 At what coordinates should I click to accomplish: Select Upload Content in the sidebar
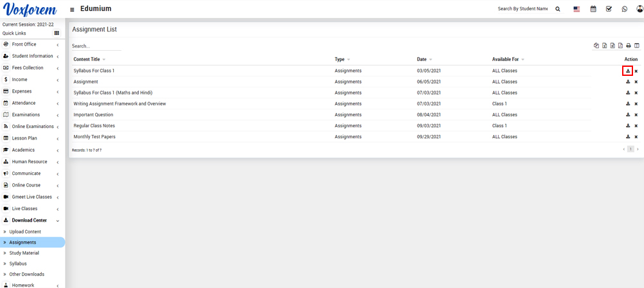(x=25, y=231)
